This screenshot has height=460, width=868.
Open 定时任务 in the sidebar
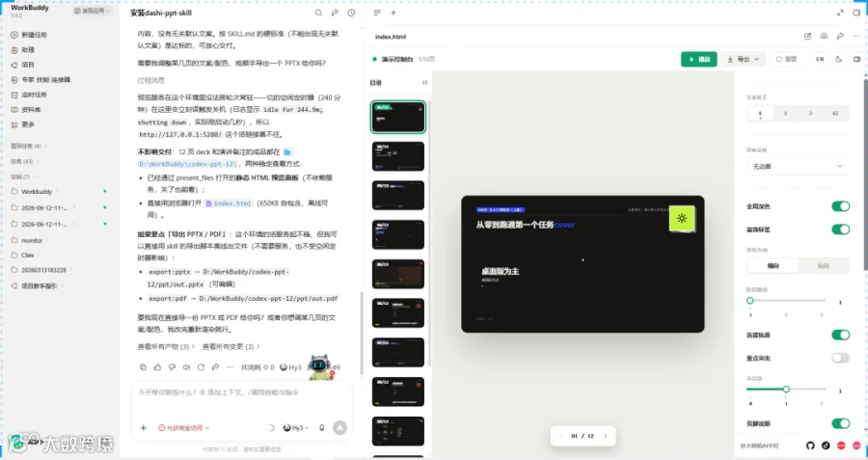(35, 95)
